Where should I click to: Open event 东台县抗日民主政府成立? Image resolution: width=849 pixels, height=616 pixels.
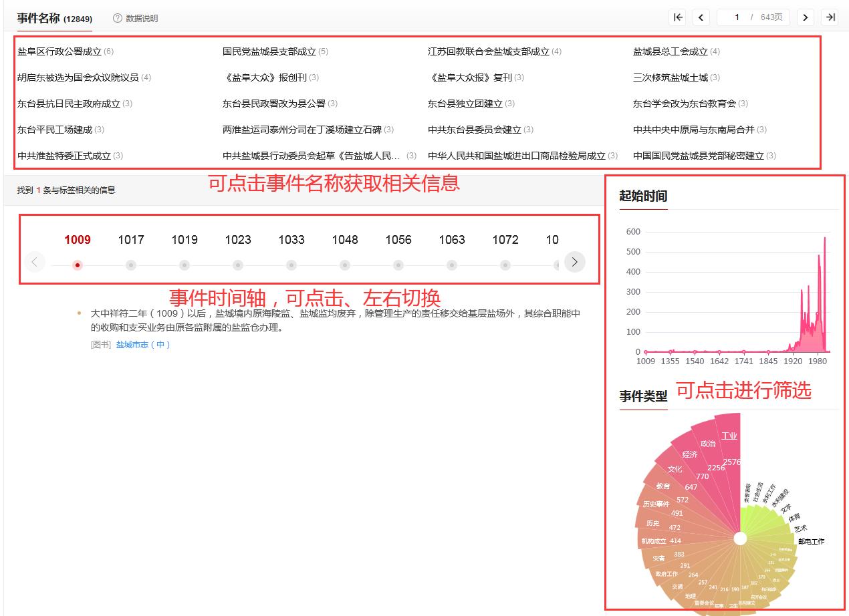[69, 104]
